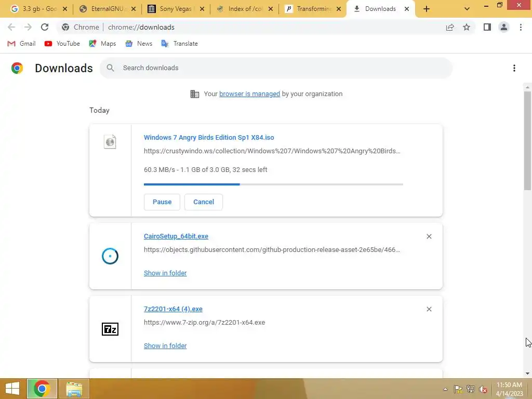Screen dimensions: 532x399
Task: Click the githubusercontent source URL text
Action: [272, 250]
